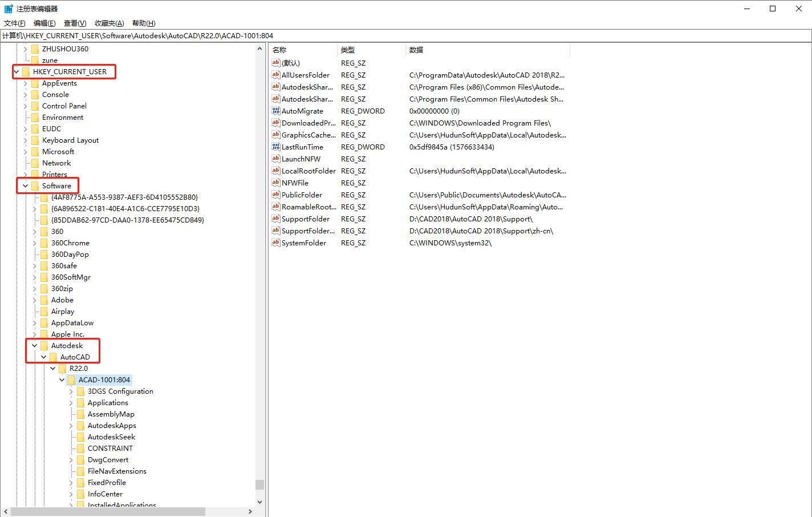This screenshot has height=517, width=812.
Task: Open the 收藏夹 menu
Action: click(x=108, y=23)
